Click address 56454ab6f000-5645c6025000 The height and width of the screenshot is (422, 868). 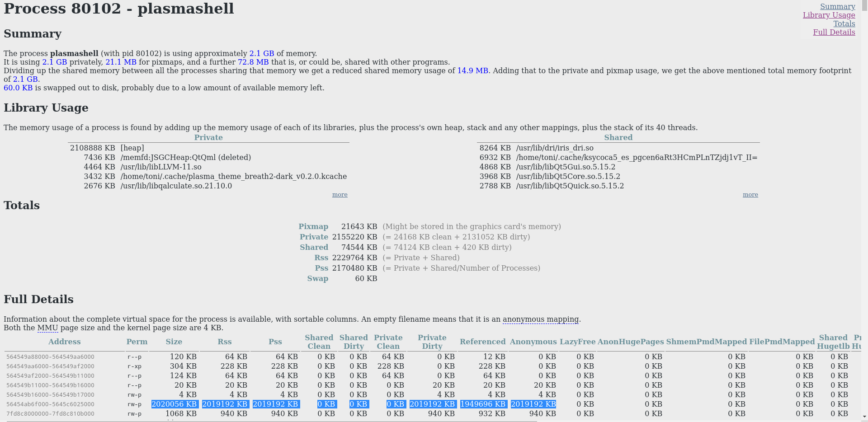coord(50,404)
